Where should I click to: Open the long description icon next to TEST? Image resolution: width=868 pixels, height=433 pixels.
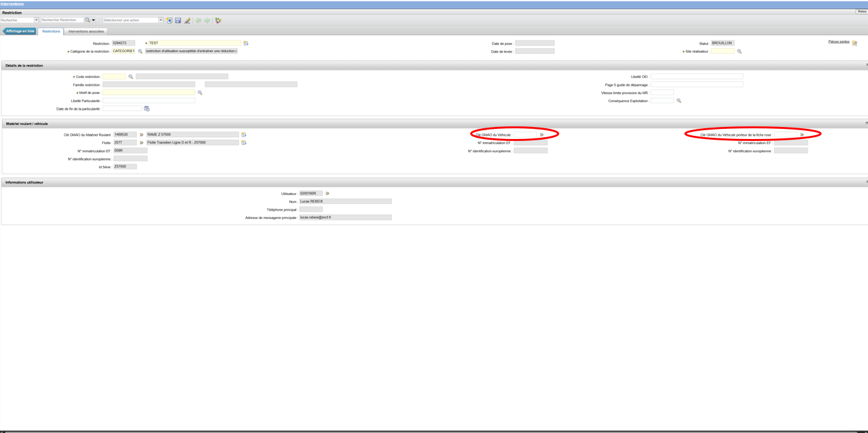coord(246,43)
